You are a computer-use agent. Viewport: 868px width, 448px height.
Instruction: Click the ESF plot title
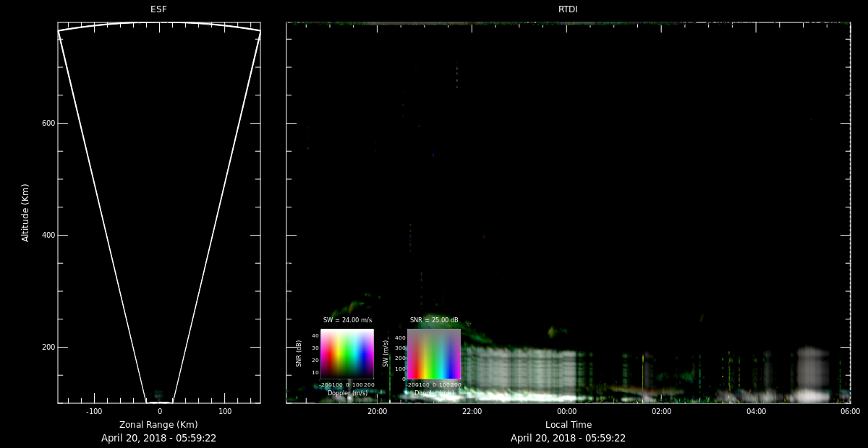pos(158,9)
